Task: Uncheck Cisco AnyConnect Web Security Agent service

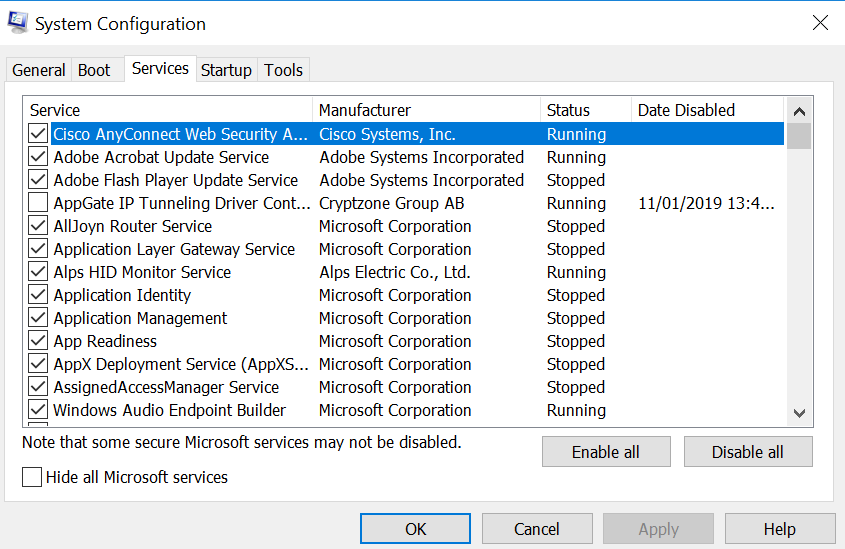Action: click(x=38, y=134)
